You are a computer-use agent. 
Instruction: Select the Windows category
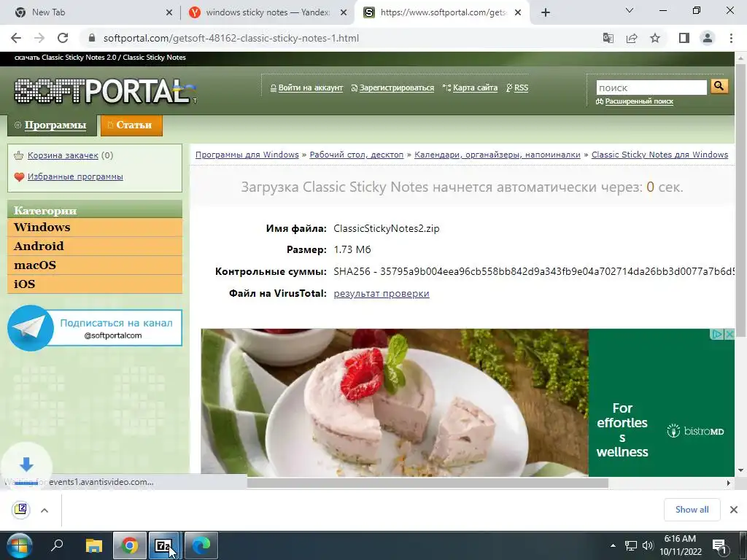tap(95, 227)
